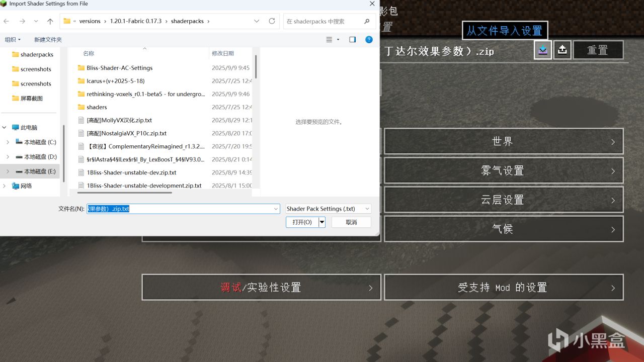Viewport: 644px width, 362px height.
Task: Close the Import Shader Settings dialog
Action: 372,4
